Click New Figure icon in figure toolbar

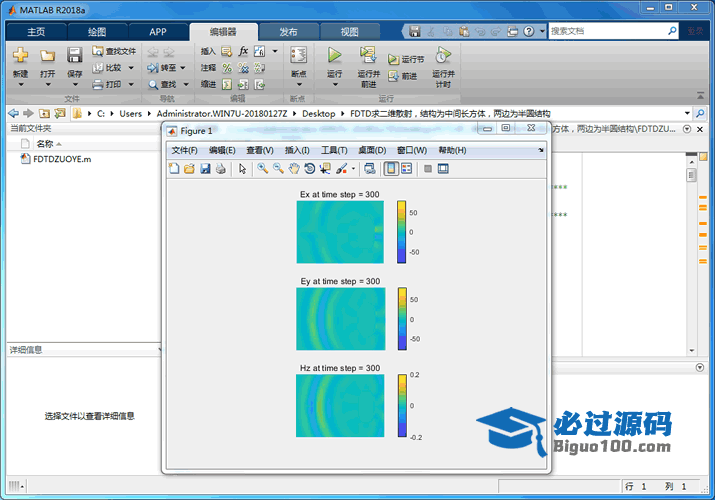174,169
